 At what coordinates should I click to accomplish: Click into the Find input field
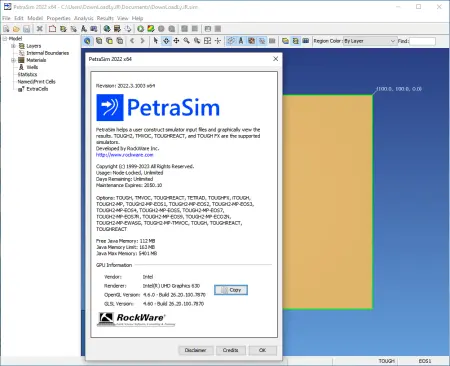[x=422, y=41]
